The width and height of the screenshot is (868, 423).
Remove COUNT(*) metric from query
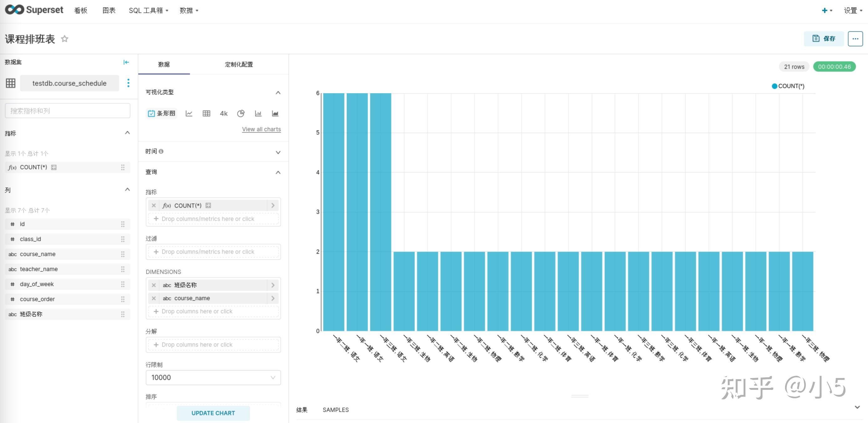[x=154, y=205]
